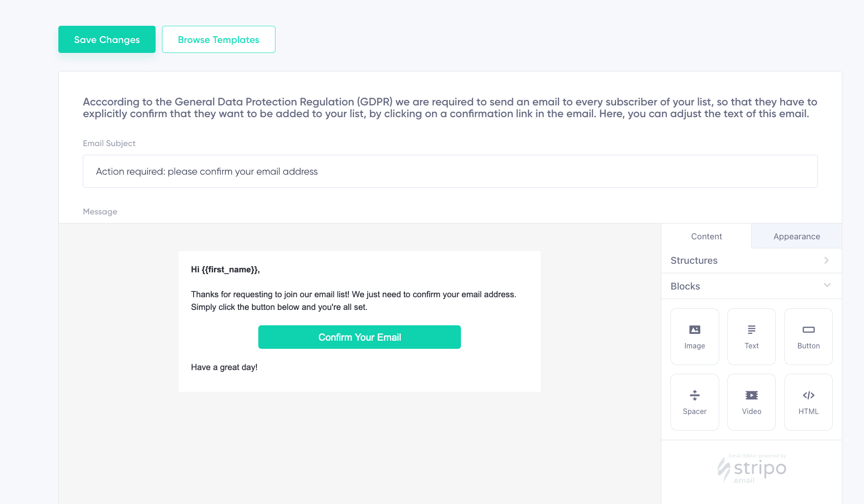Switch to the Content tab

click(706, 236)
